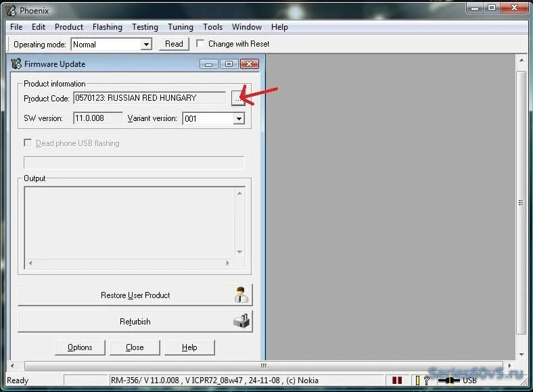Open the Testing menu
This screenshot has height=392, width=533.
coord(145,27)
